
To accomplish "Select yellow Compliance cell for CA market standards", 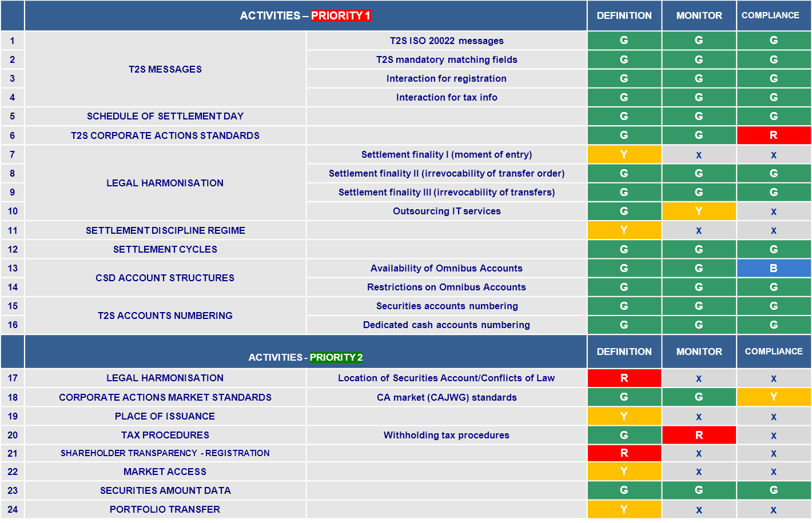I will (773, 397).
